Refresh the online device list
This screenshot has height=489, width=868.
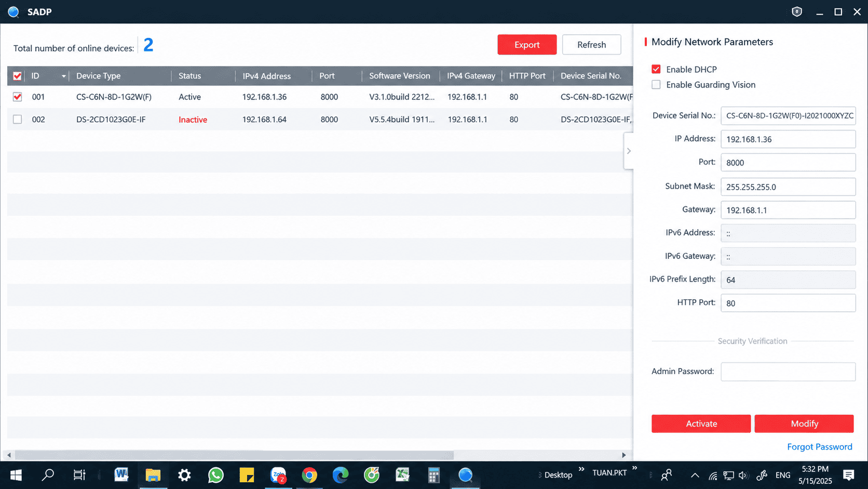591,45
